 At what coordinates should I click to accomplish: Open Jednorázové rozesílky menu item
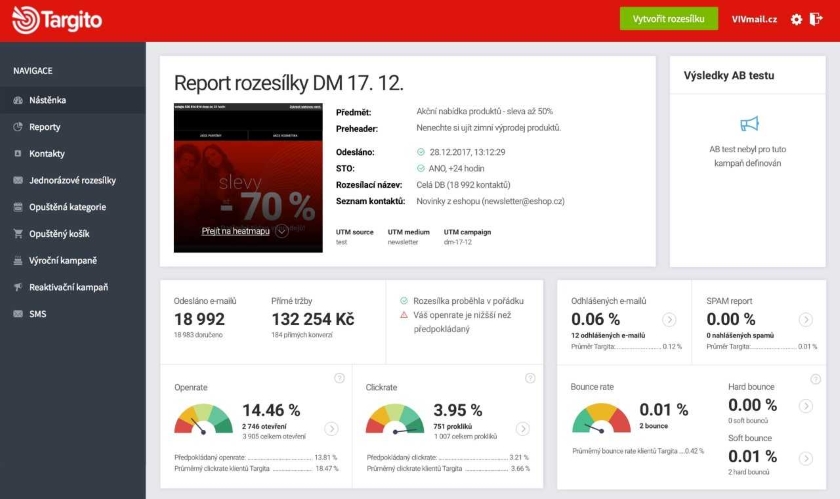pyautogui.click(x=73, y=180)
